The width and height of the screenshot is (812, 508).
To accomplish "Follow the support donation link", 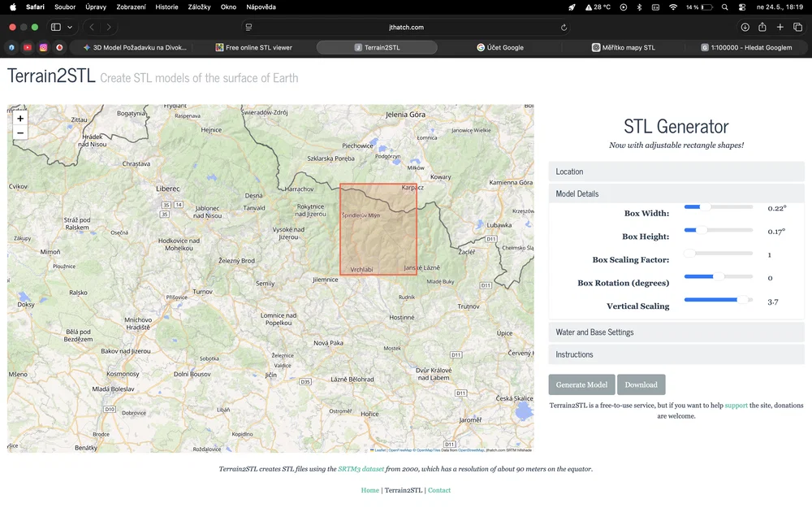I will click(x=736, y=406).
